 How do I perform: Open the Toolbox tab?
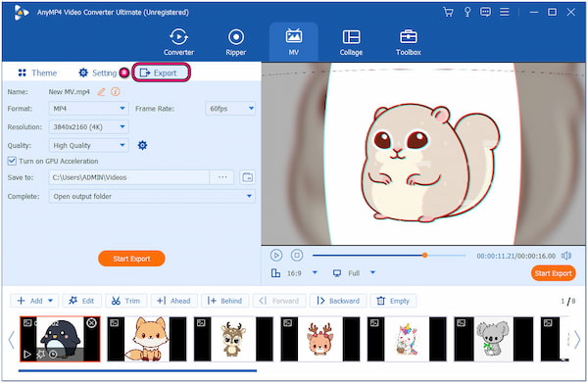coord(409,42)
